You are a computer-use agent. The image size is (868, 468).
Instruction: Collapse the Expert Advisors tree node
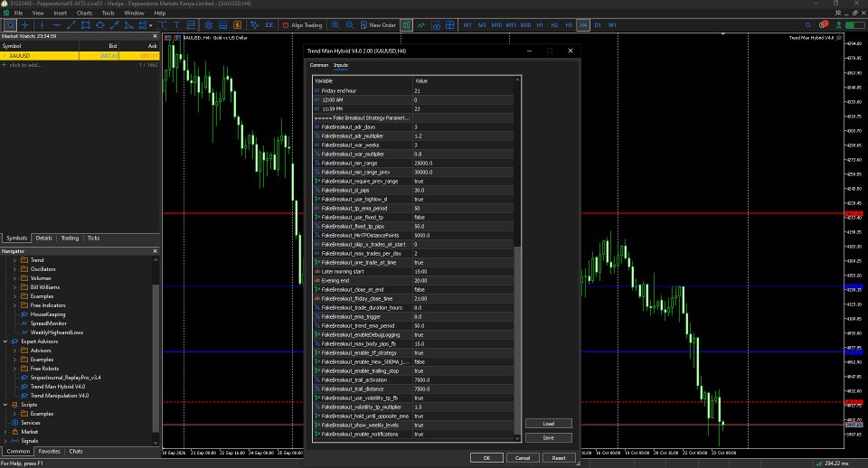(5, 342)
